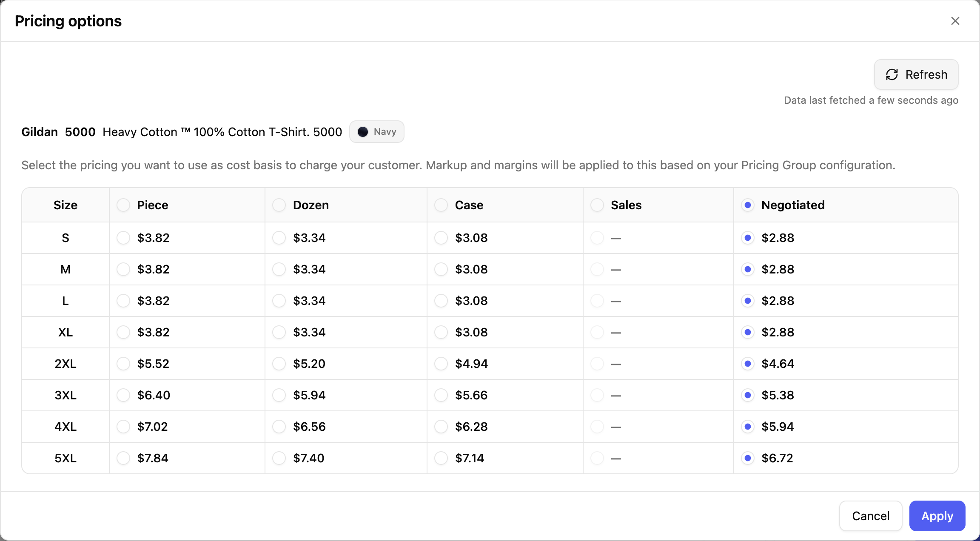This screenshot has width=980, height=541.
Task: Select the Piece column header radio
Action: (123, 205)
